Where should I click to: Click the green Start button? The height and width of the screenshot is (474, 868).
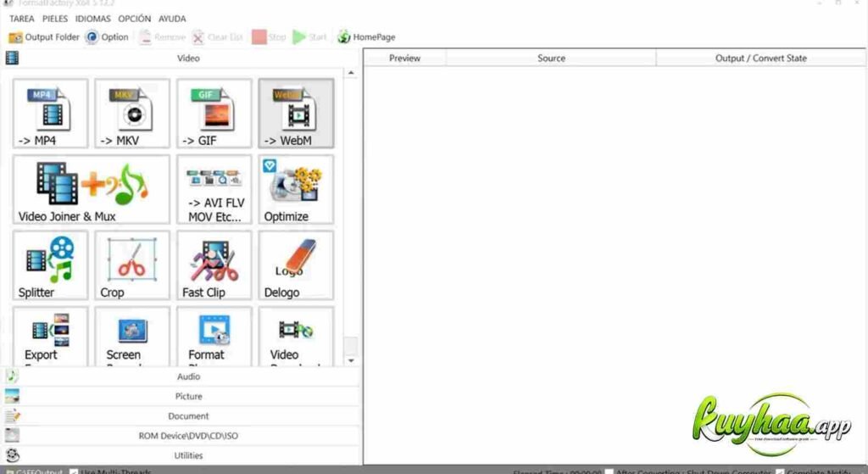pyautogui.click(x=309, y=37)
